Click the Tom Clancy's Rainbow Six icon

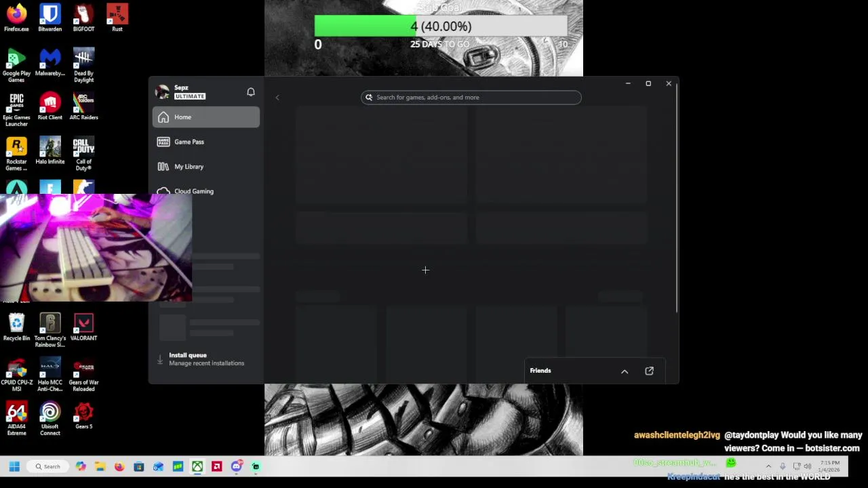coord(50,330)
